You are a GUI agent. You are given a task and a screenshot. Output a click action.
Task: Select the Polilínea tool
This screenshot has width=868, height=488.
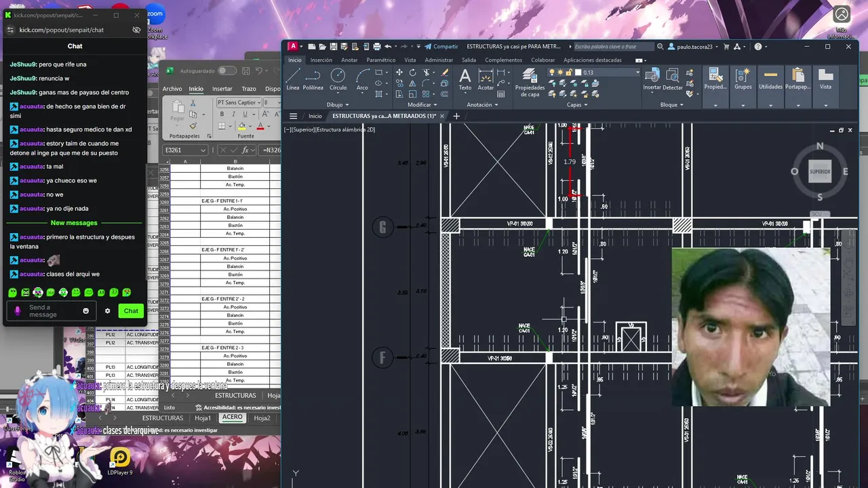313,79
